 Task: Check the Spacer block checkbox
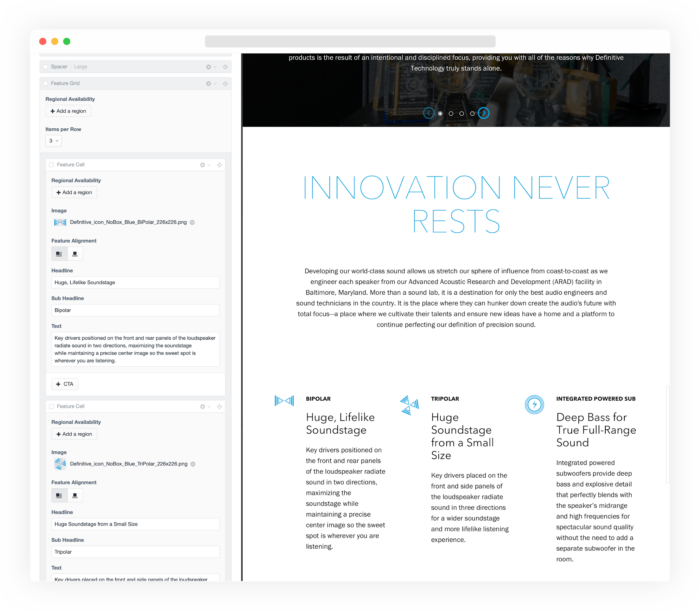[46, 67]
